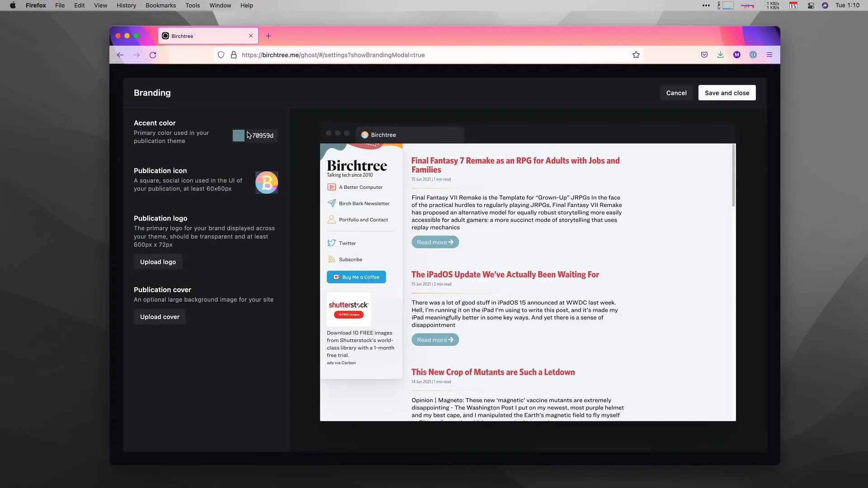The width and height of the screenshot is (868, 488).
Task: Click the menu bar clock showing Tue 1:10
Action: tap(847, 5)
